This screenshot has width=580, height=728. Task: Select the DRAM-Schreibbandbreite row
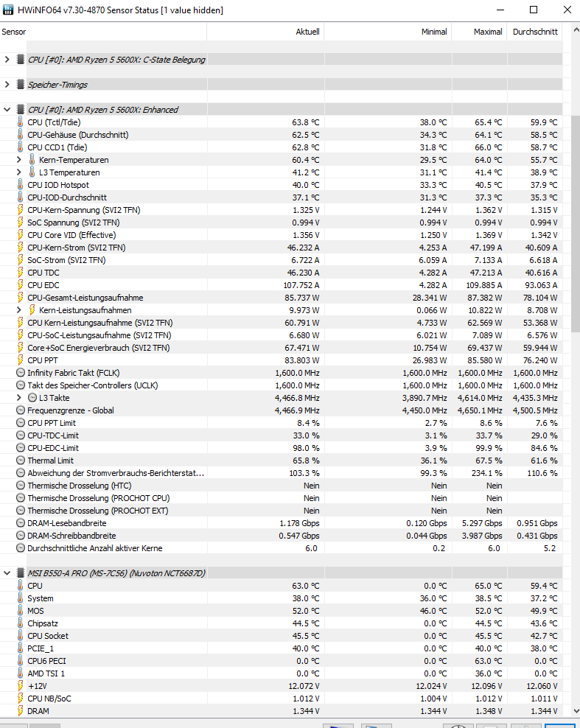[x=282, y=536]
